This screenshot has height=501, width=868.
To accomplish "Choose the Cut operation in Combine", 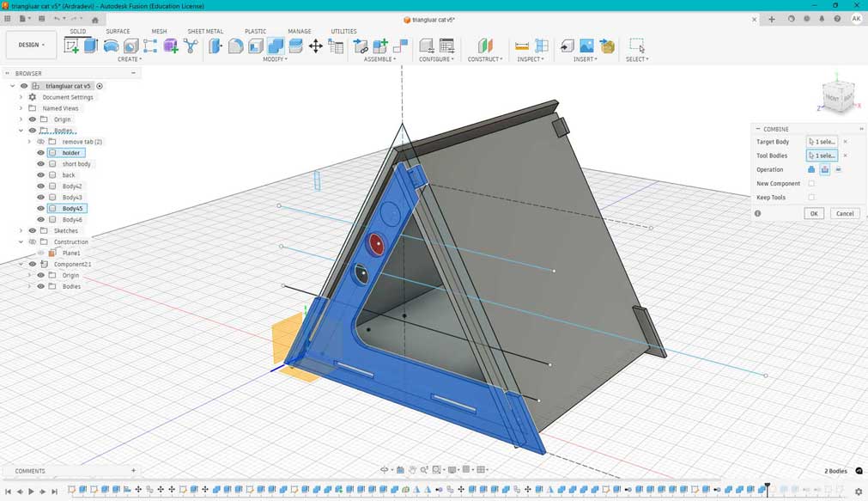I will tap(824, 170).
